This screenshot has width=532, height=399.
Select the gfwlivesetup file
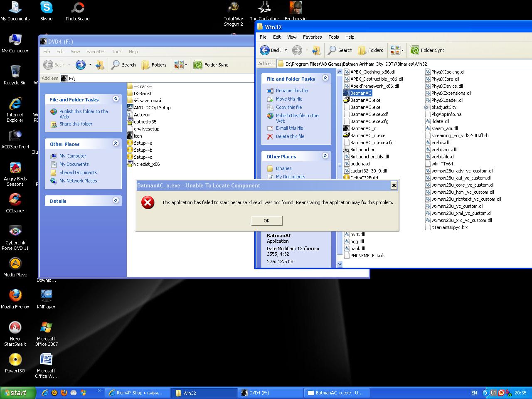146,129
